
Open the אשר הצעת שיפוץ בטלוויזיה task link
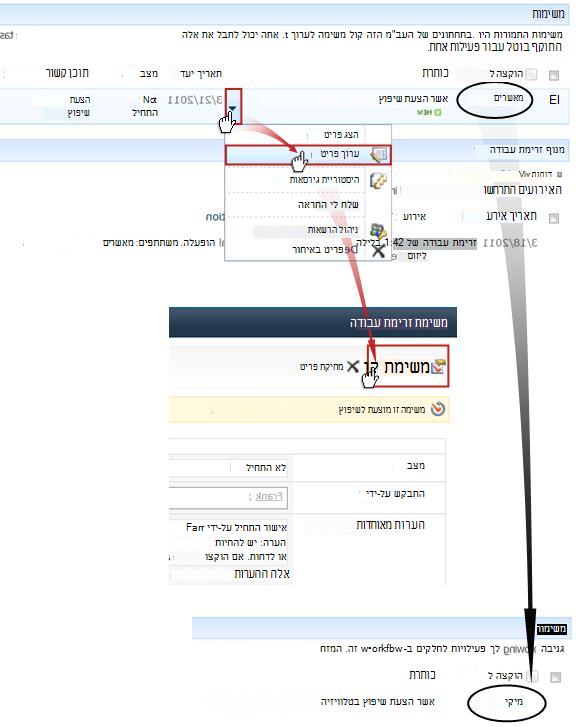click(378, 701)
